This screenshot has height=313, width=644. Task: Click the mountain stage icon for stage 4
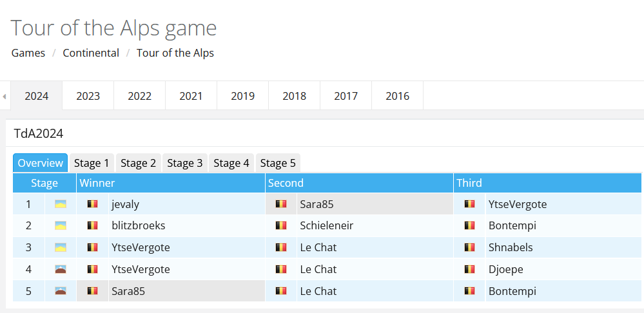coord(61,269)
